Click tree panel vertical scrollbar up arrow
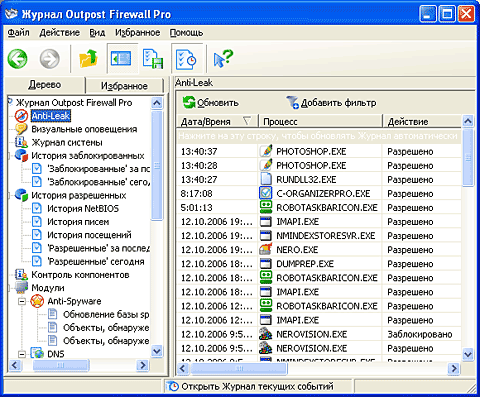The height and width of the screenshot is (397, 480). point(157,103)
